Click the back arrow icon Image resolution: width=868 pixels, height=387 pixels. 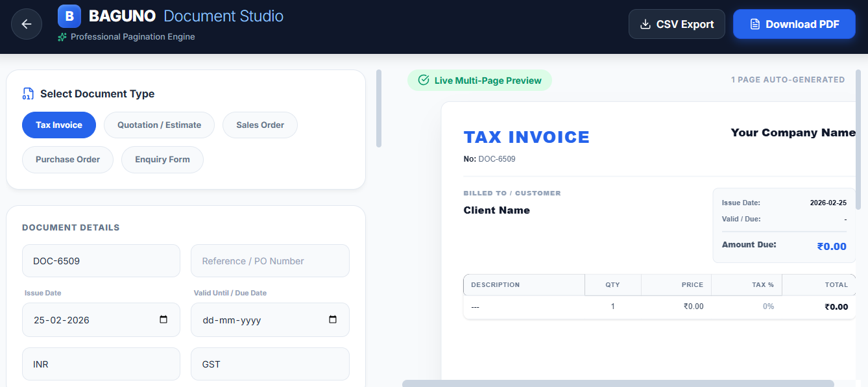26,24
